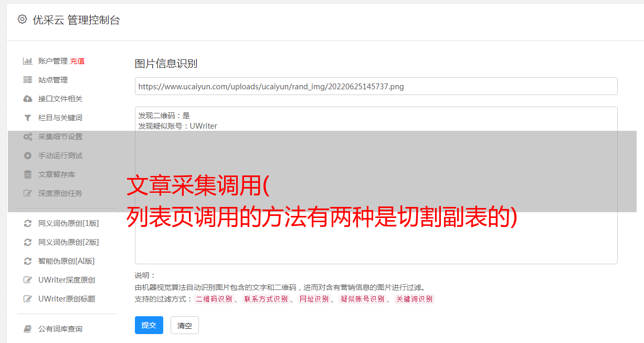Click the server icon for 站点管理
Viewport: 644px width, 343px height.
point(28,80)
